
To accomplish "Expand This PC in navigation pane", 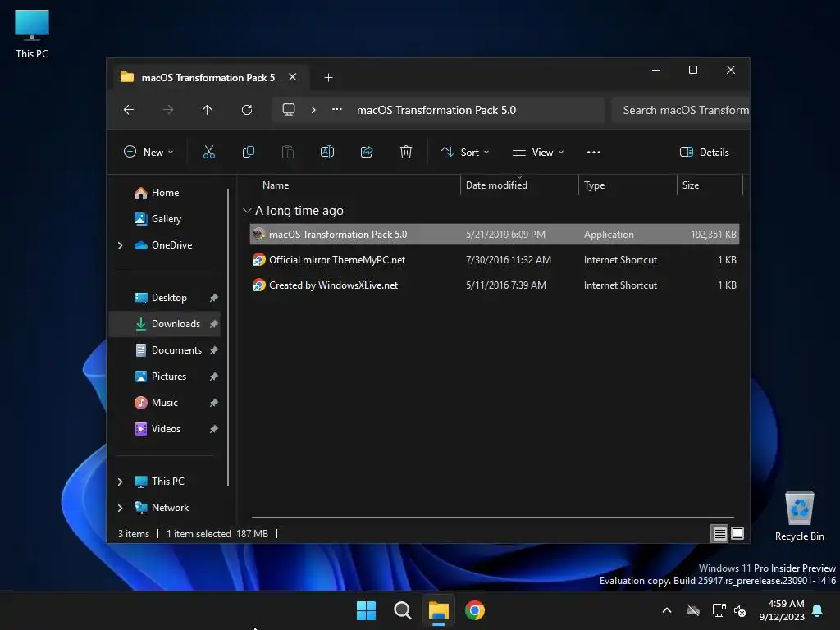I will pyautogui.click(x=120, y=482).
